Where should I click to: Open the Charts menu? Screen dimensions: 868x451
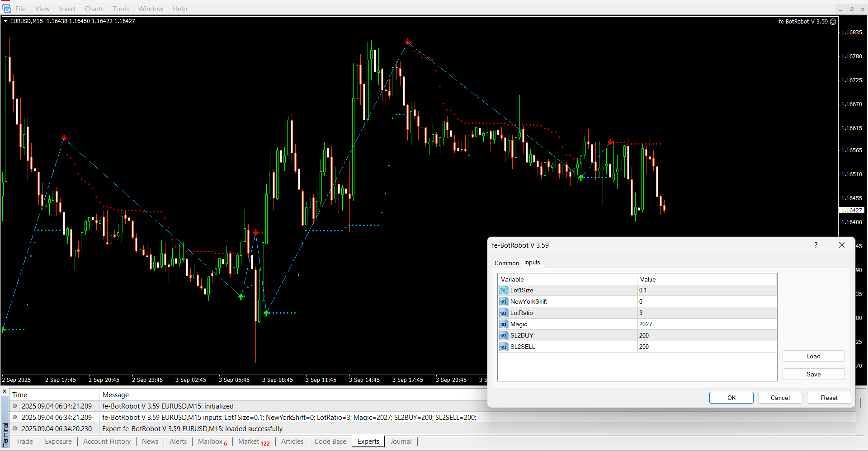[94, 9]
